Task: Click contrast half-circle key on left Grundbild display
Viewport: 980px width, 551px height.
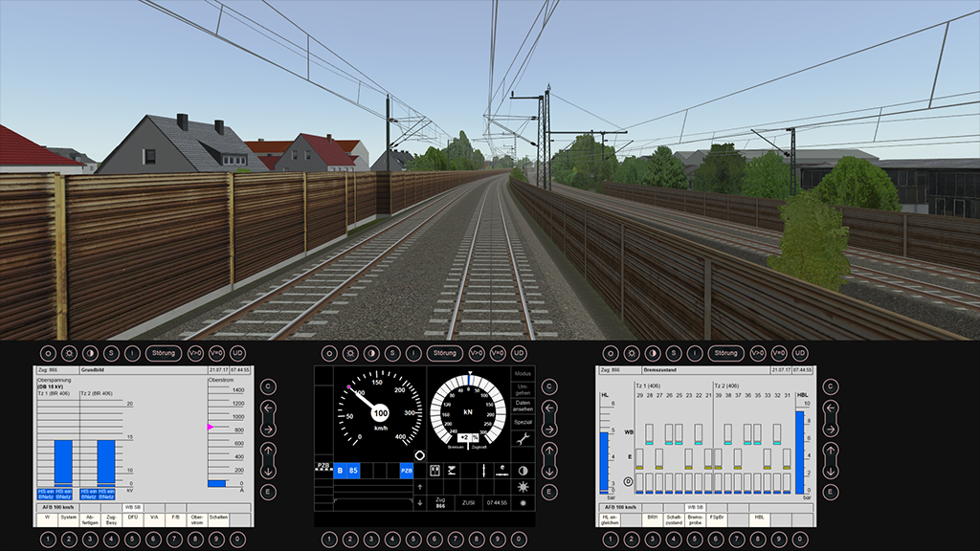Action: point(90,353)
